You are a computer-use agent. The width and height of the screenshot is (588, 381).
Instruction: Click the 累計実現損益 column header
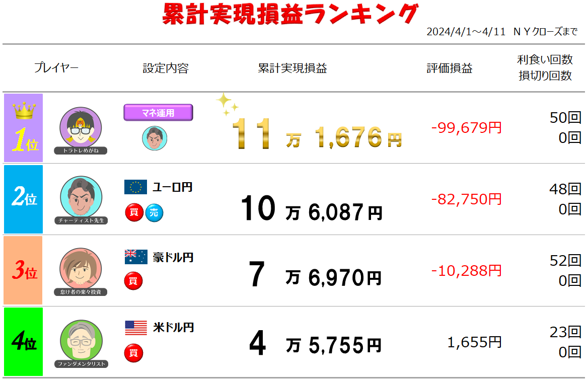pos(292,68)
